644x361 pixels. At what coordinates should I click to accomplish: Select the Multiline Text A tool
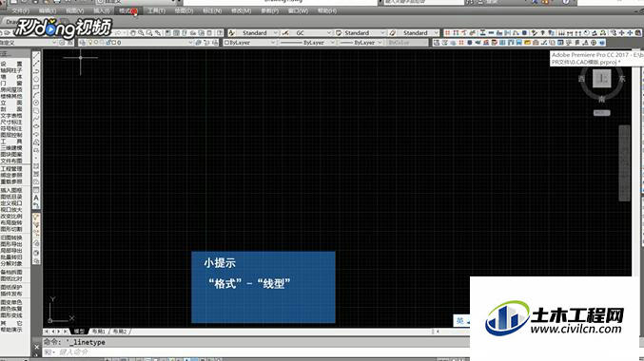[x=36, y=198]
